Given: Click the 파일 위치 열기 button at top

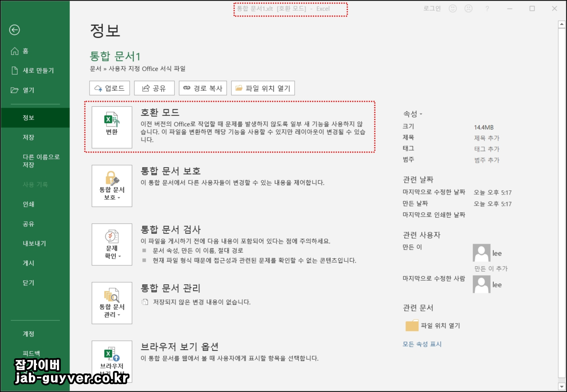Looking at the screenshot, I should tap(263, 88).
